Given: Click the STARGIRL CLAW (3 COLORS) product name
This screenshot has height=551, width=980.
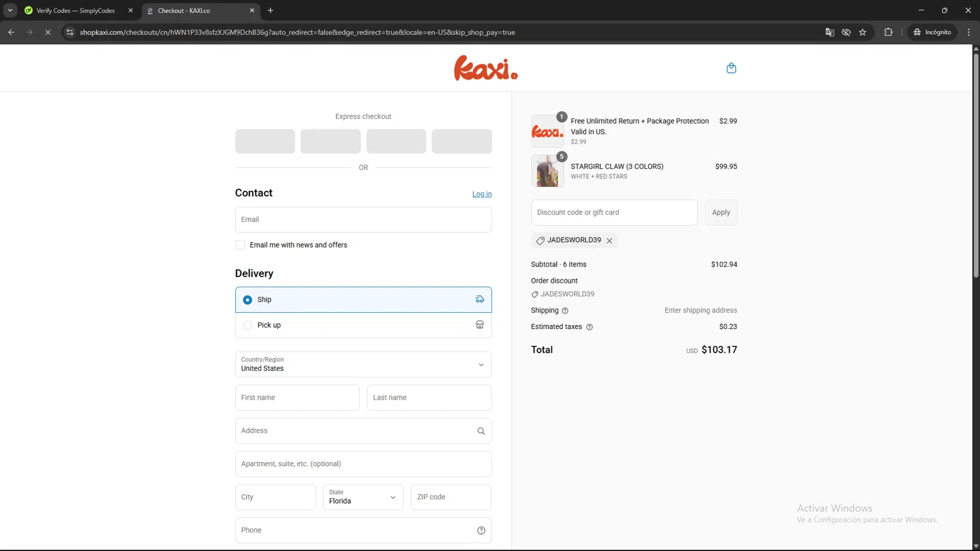Looking at the screenshot, I should point(617,166).
